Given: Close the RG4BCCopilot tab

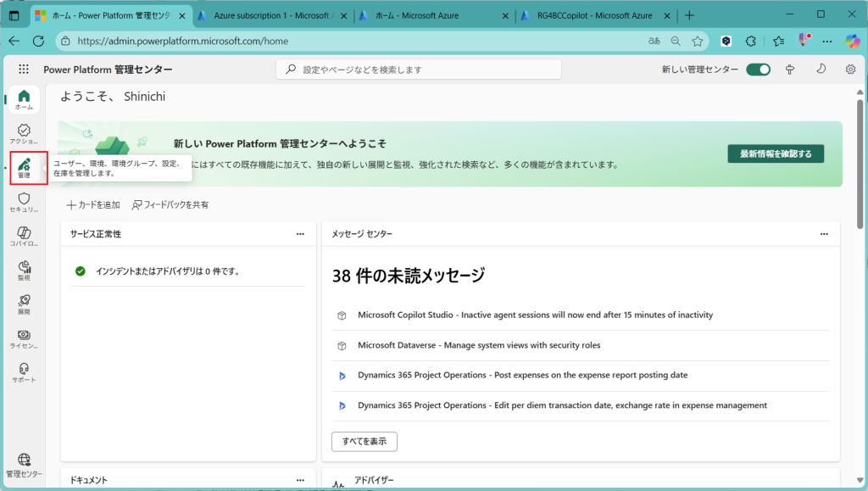Looking at the screenshot, I should [667, 16].
